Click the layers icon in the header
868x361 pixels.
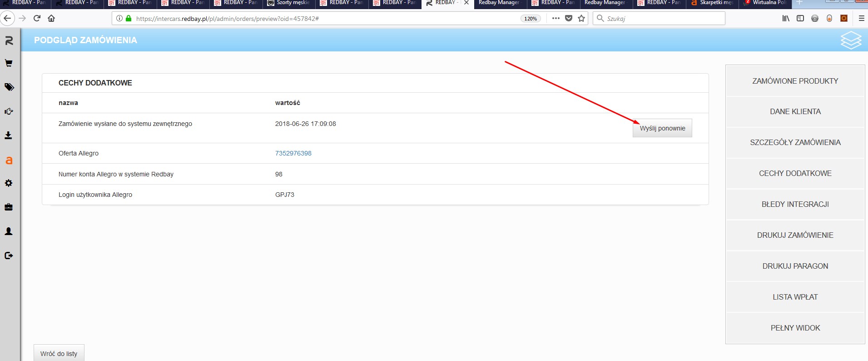[850, 40]
